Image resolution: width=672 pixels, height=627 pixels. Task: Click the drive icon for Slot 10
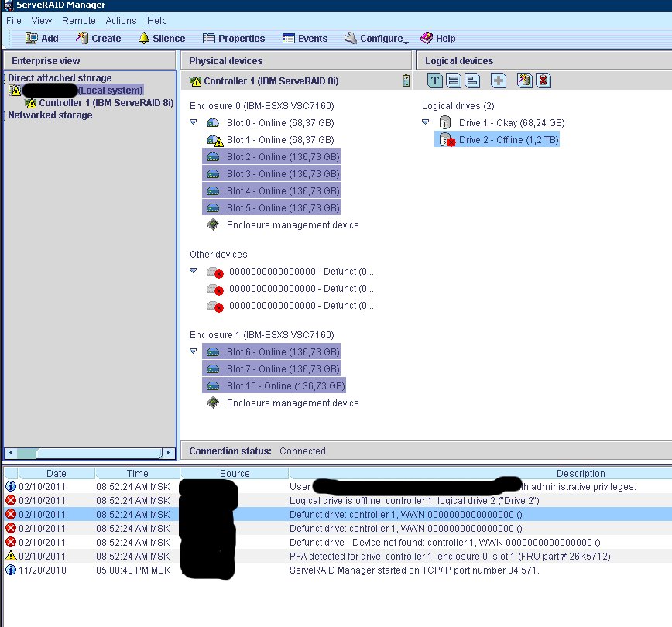[x=213, y=386]
